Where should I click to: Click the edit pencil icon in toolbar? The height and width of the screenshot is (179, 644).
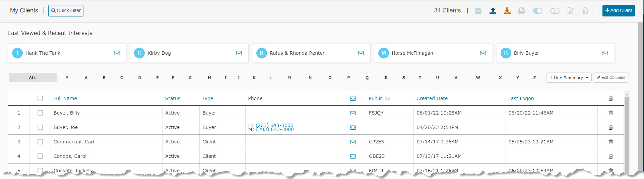(x=571, y=11)
